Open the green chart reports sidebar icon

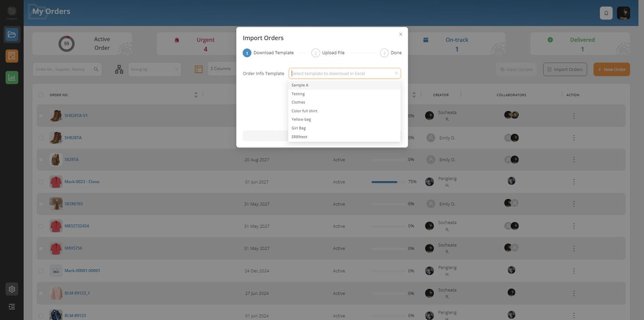(12, 77)
